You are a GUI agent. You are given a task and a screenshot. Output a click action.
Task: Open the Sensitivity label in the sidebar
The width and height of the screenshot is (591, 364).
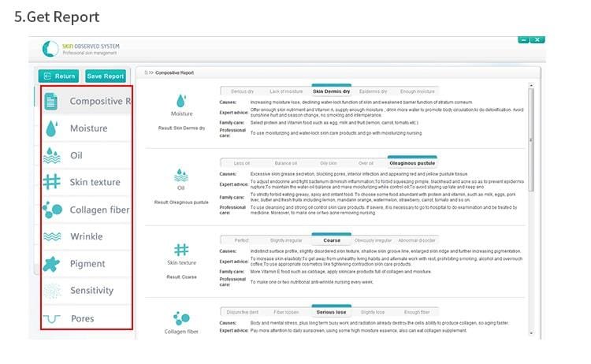tap(91, 291)
